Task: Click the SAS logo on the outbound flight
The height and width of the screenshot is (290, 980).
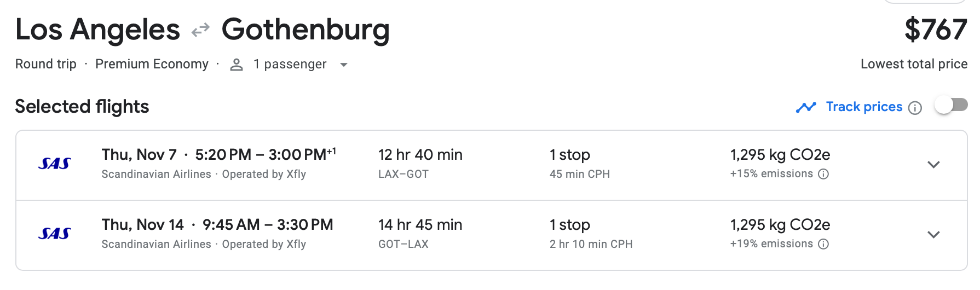Action: click(55, 164)
